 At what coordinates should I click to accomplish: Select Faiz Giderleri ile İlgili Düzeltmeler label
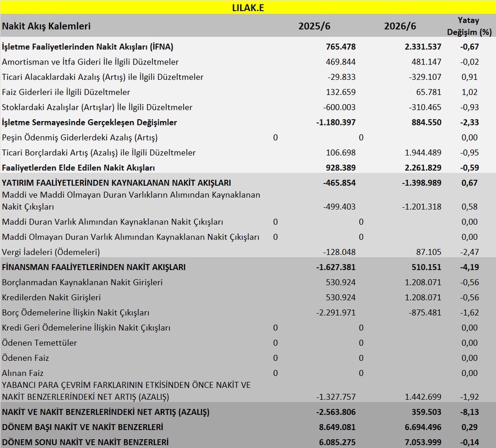click(x=66, y=93)
